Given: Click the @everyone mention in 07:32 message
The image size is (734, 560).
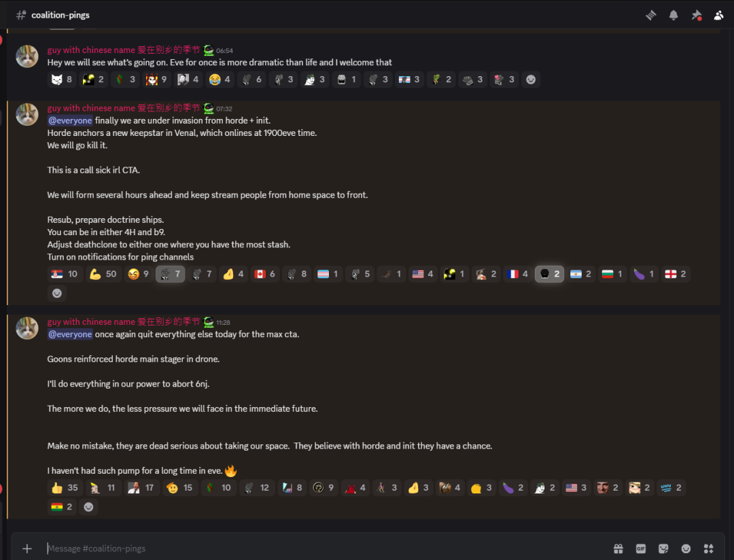Looking at the screenshot, I should coord(70,120).
